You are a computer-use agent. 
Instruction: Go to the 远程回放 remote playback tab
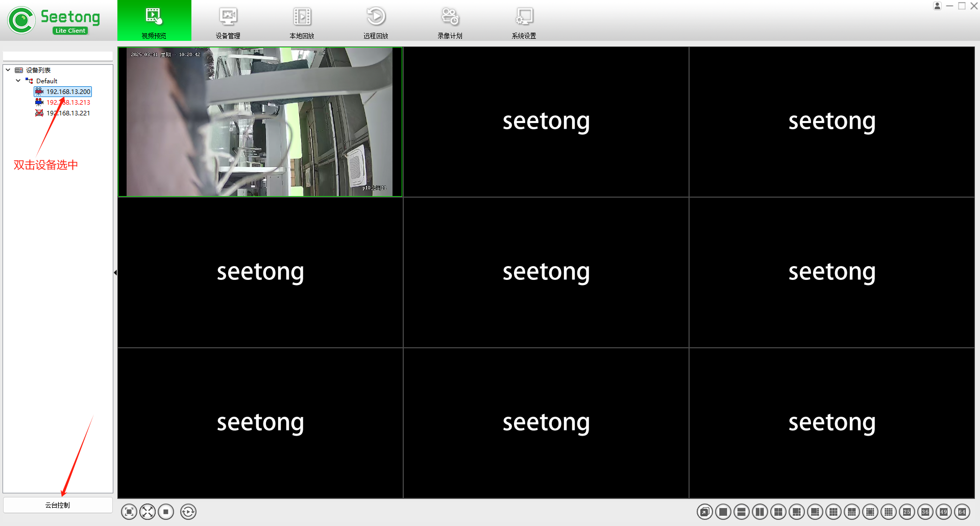[376, 20]
